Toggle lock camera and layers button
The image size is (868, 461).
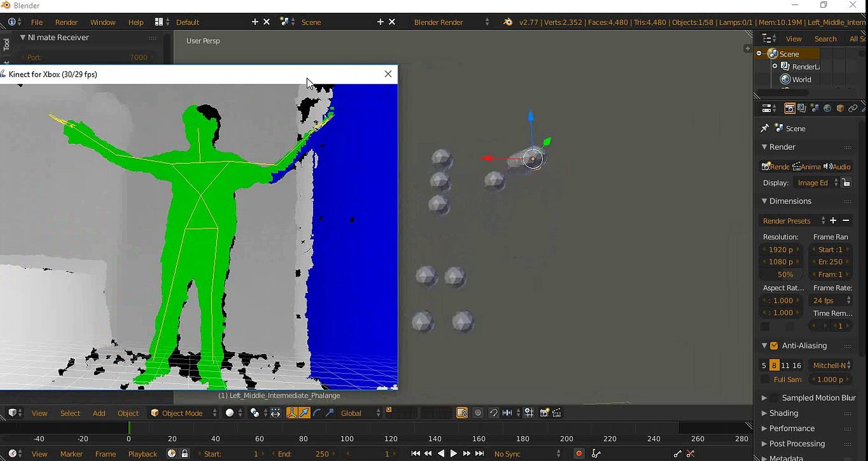pos(462,413)
